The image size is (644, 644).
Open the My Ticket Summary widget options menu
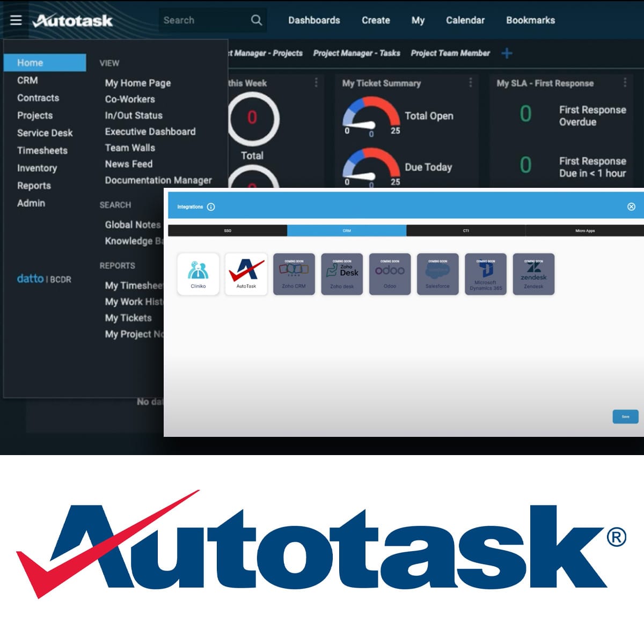pyautogui.click(x=471, y=82)
